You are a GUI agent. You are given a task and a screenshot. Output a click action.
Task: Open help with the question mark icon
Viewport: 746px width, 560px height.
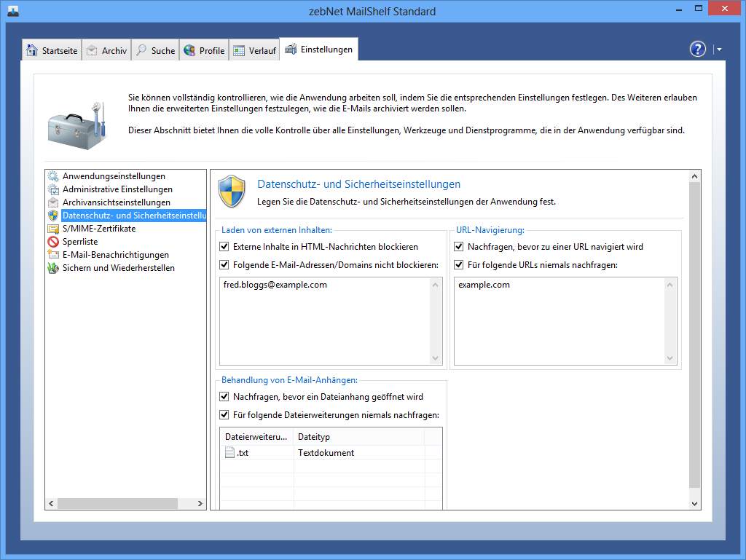point(698,49)
